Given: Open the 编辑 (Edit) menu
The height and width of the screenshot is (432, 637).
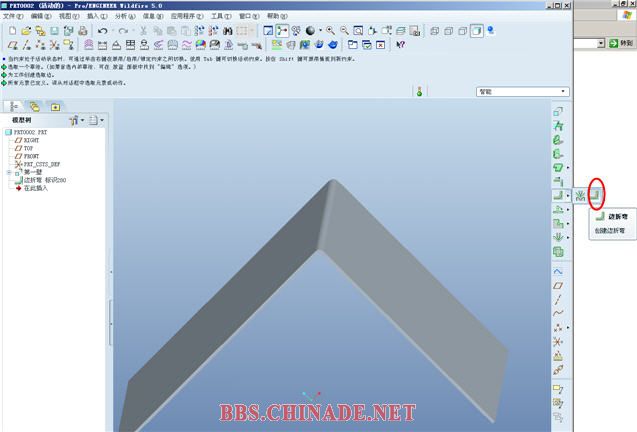Looking at the screenshot, I should (x=41, y=16).
